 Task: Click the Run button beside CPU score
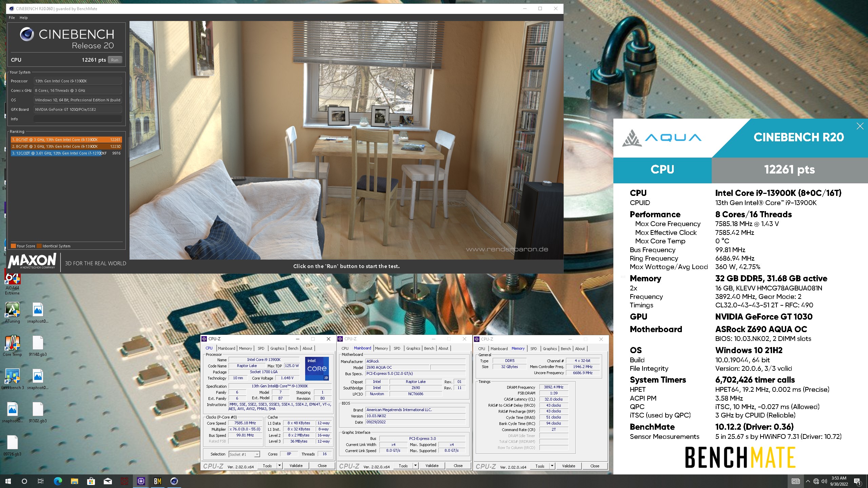[x=115, y=60]
